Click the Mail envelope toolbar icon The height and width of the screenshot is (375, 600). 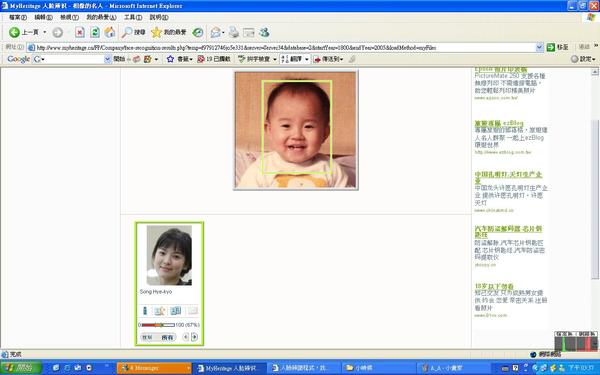tap(215, 33)
